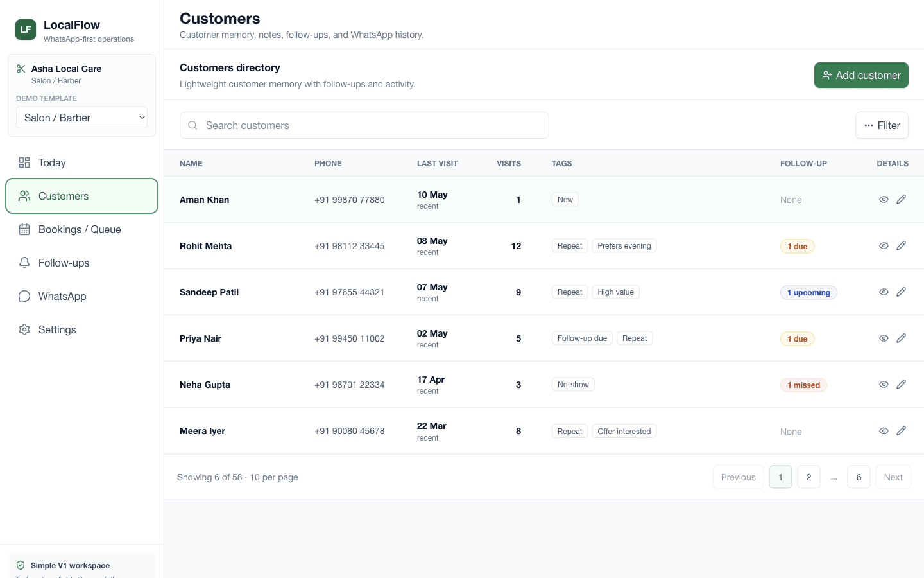Open the Salon / Barber template dropdown
This screenshot has width=924, height=578.
point(81,118)
